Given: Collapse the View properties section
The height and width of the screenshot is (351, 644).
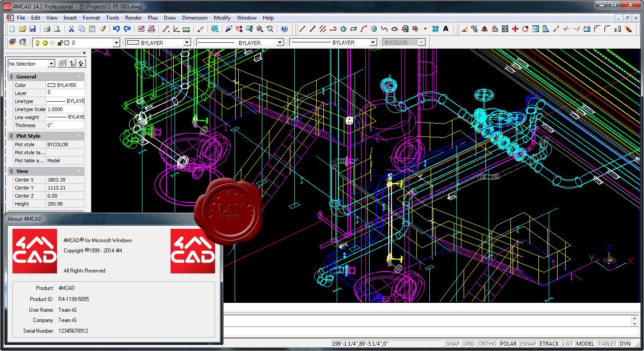Looking at the screenshot, I should [x=79, y=171].
